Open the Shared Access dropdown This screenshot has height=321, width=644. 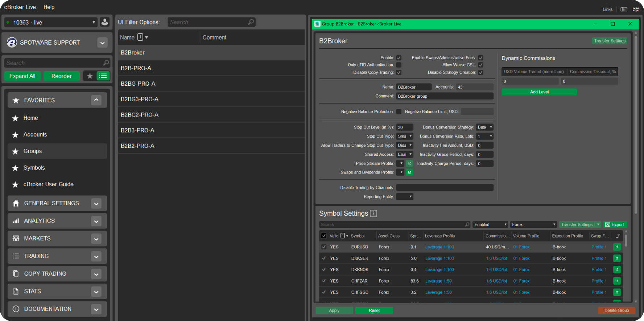(405, 154)
